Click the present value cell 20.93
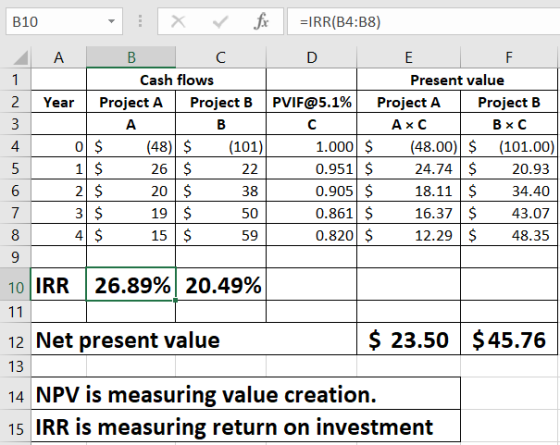Image resolution: width=560 pixels, height=445 pixels. pyautogui.click(x=509, y=168)
